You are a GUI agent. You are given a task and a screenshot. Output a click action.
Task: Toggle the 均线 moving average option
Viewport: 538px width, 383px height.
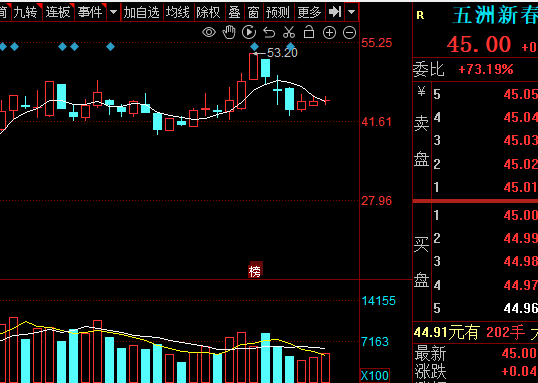[x=178, y=13]
